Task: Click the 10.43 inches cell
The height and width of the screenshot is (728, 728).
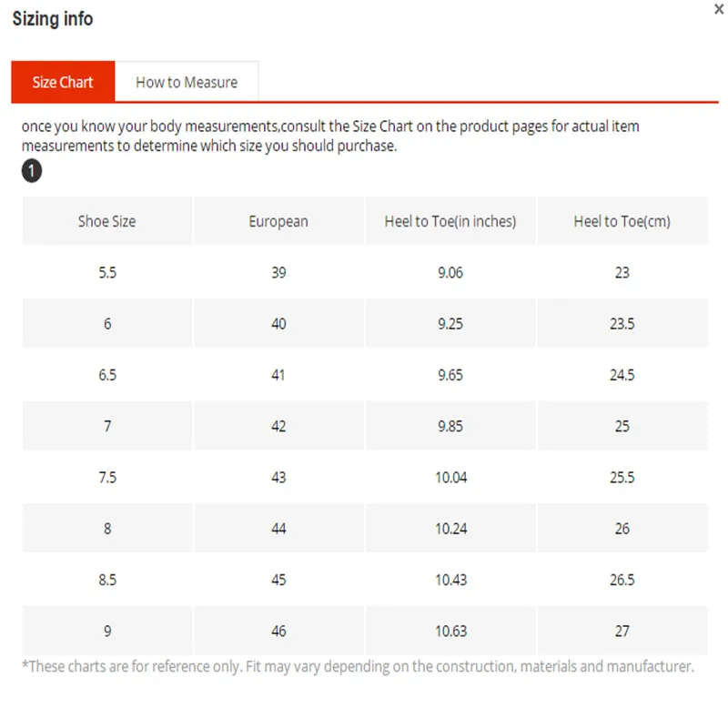Action: [450, 580]
